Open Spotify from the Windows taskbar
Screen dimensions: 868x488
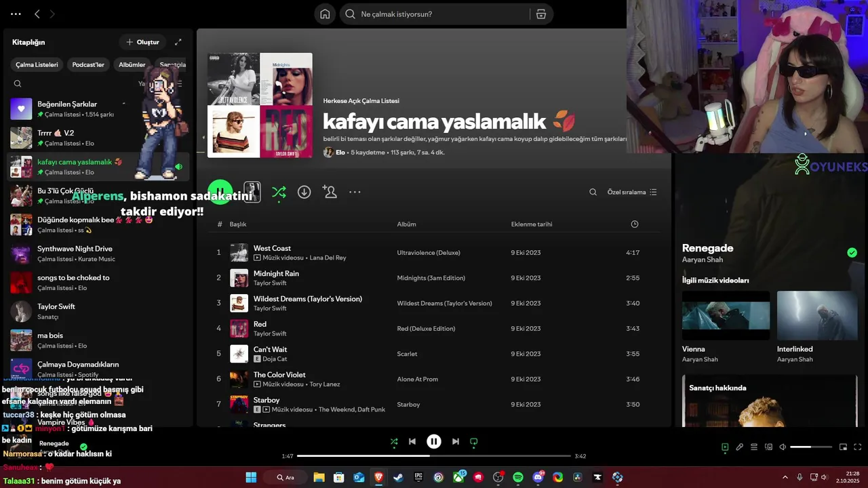pos(518,477)
